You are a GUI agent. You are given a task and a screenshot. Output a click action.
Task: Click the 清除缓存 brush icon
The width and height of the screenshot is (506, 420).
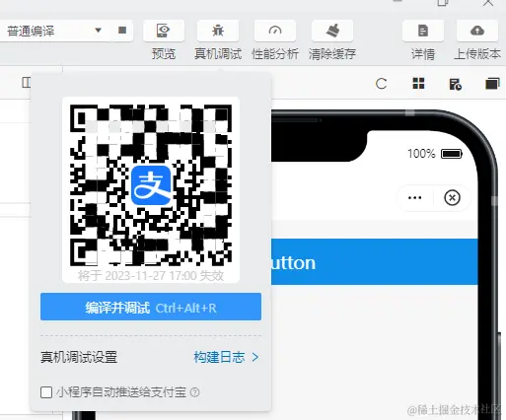[x=332, y=31]
